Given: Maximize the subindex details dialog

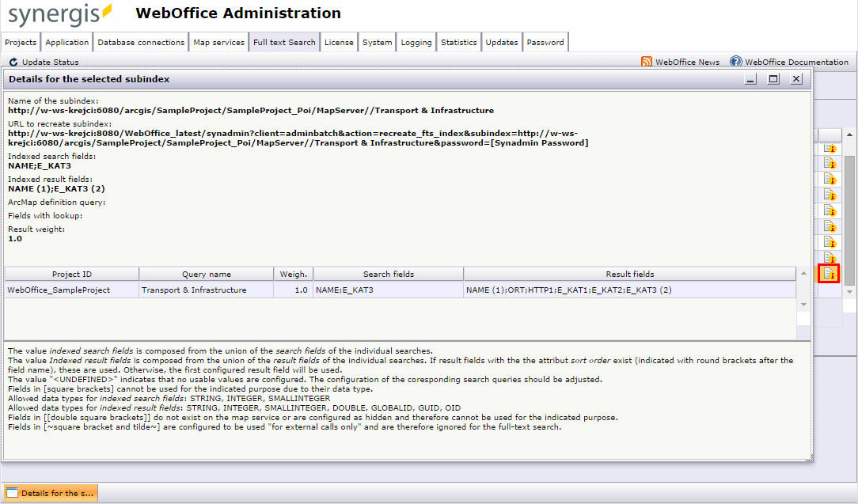Looking at the screenshot, I should pos(773,79).
